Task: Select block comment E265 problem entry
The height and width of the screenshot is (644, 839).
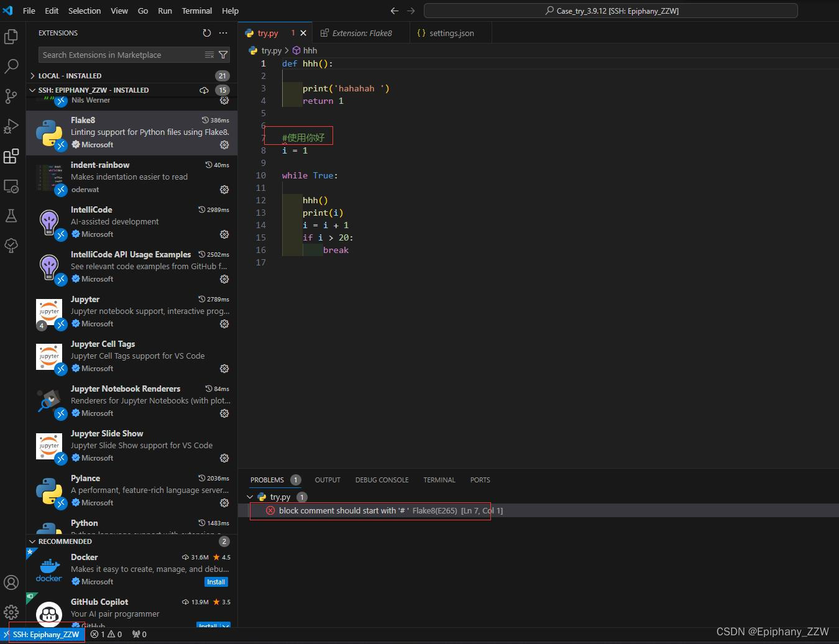Action: tap(538, 510)
